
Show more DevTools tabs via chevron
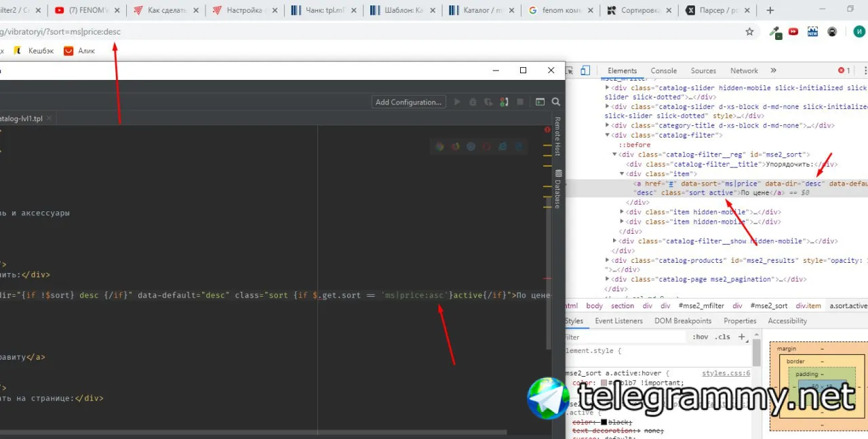(x=773, y=70)
